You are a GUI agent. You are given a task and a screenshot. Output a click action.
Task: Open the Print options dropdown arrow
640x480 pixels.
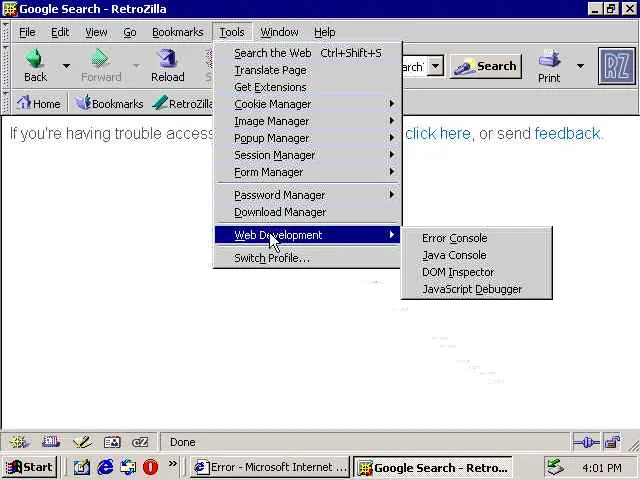tap(580, 66)
